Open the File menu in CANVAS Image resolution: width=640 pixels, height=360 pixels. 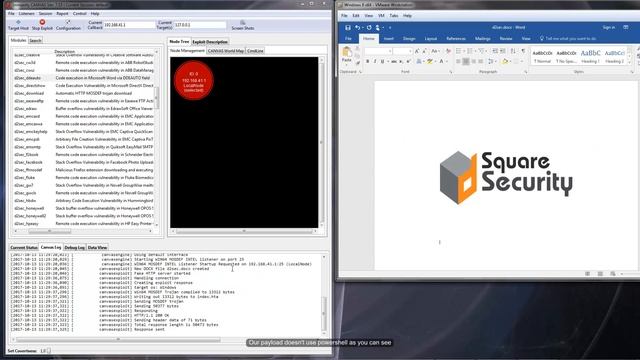click(x=11, y=13)
